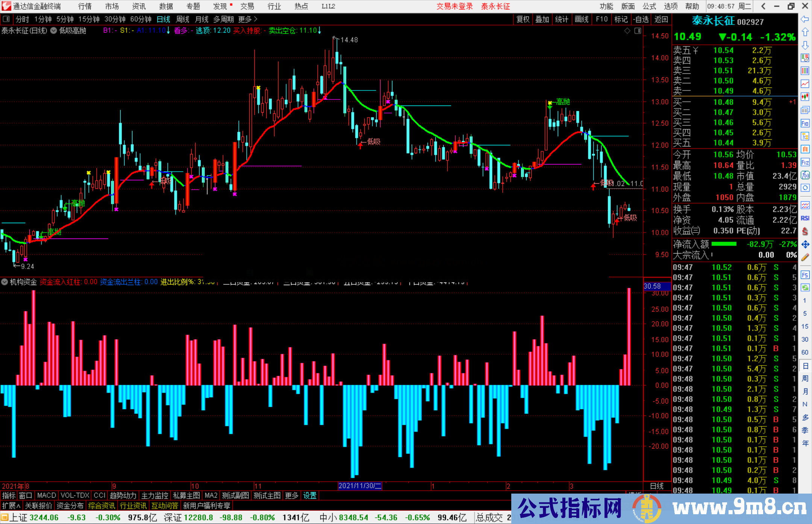The width and height of the screenshot is (812, 524).
Task: Expand 更多 period options
Action: click(247, 19)
